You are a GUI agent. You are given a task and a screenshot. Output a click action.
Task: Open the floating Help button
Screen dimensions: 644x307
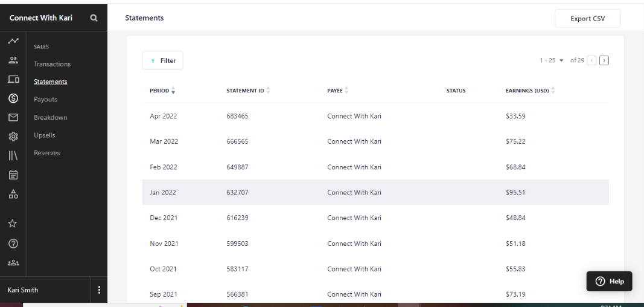tap(609, 281)
